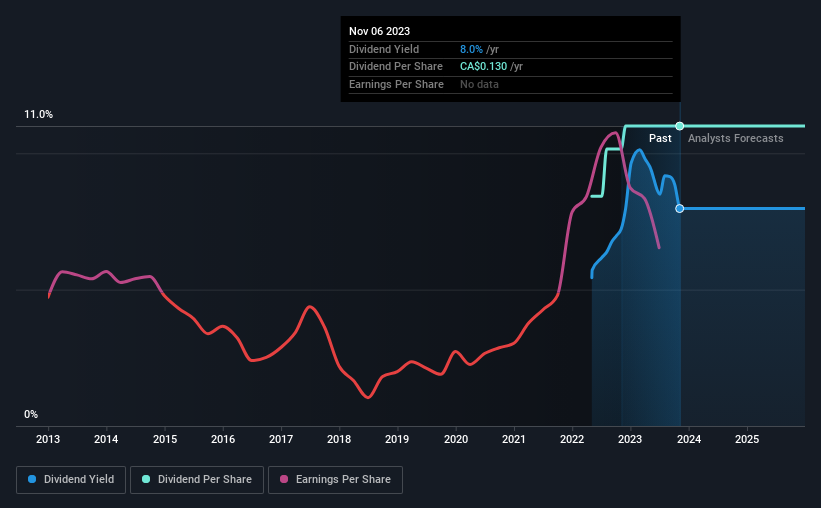Click the Nov 06 2023 tooltip date header
This screenshot has width=821, height=508.
tap(379, 31)
